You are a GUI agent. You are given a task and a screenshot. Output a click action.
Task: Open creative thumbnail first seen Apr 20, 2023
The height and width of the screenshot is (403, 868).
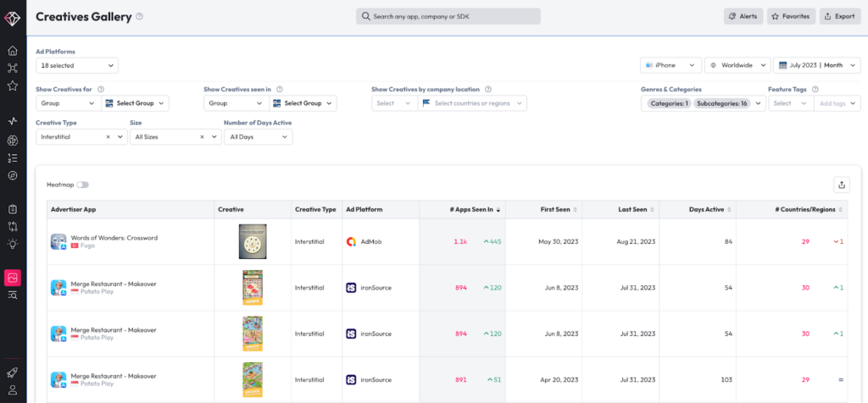pos(253,380)
